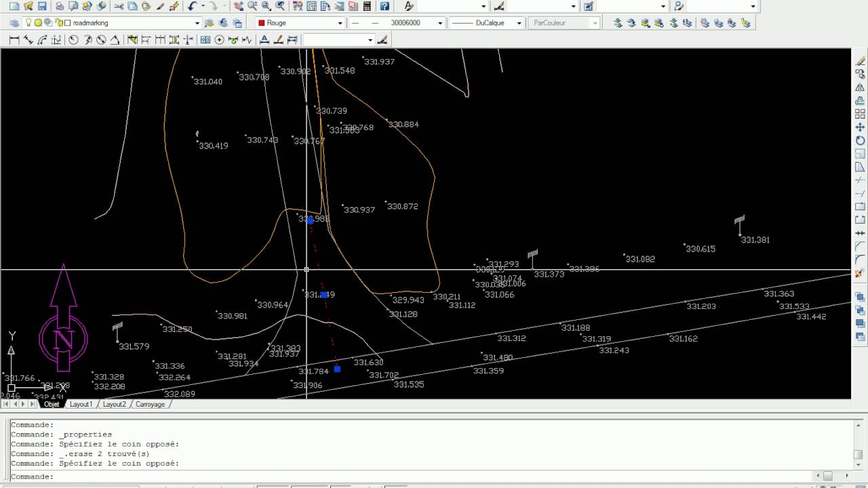Activate the Zoom Realtime tool
868x488 pixels.
click(x=252, y=6)
